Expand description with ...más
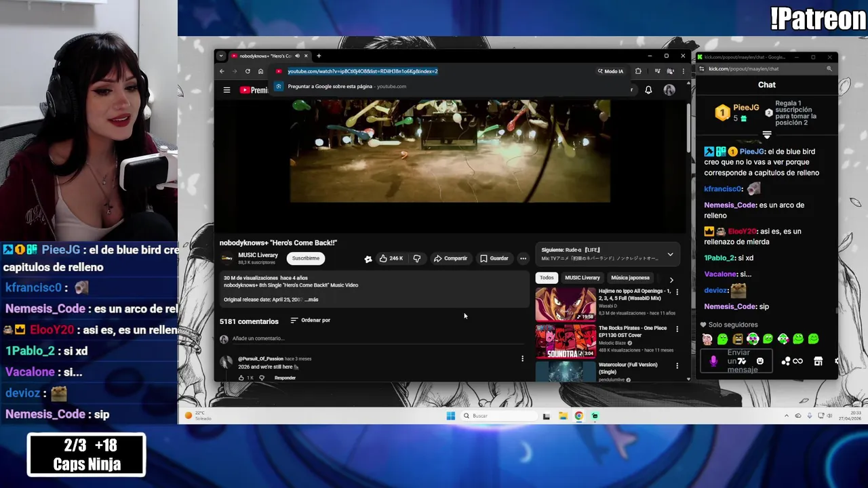This screenshot has width=868, height=488. coord(311,300)
